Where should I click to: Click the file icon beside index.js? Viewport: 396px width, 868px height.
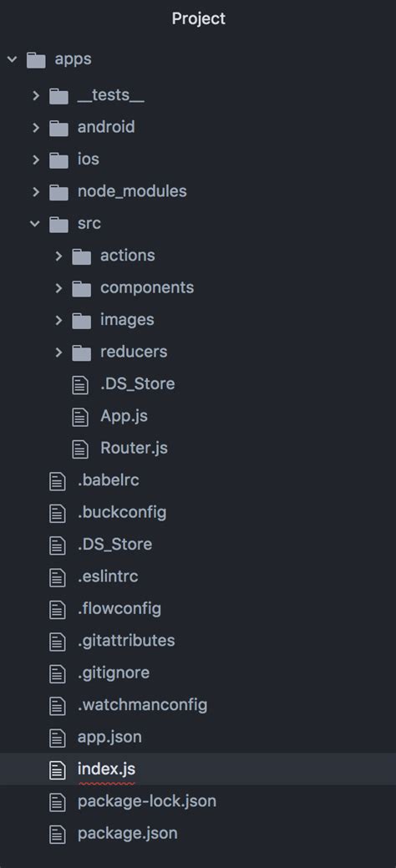pos(58,769)
